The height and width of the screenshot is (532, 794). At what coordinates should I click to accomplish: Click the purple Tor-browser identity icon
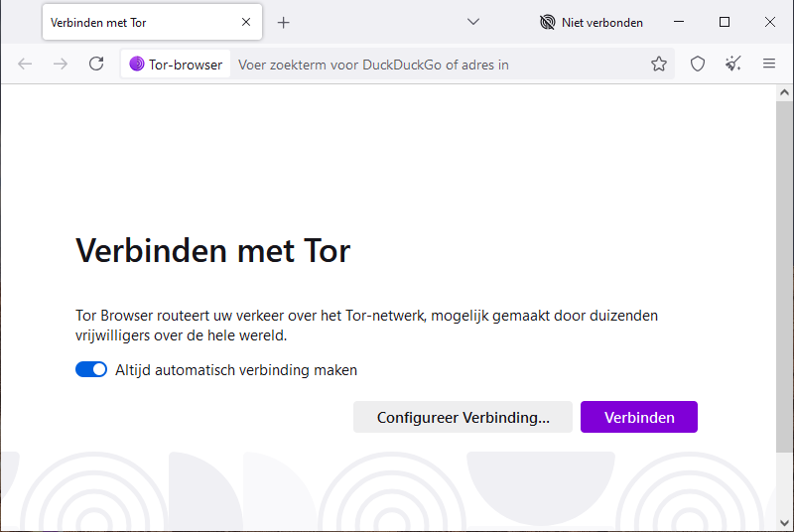tap(137, 65)
